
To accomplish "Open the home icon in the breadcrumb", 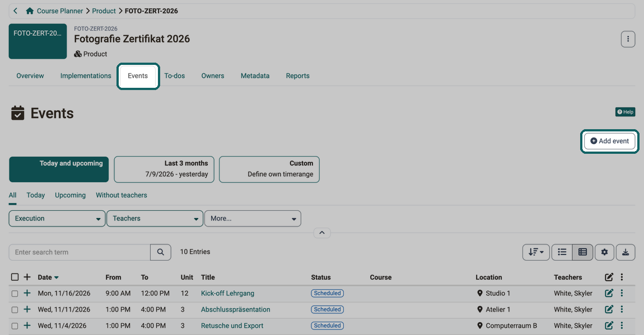I will 30,11.
